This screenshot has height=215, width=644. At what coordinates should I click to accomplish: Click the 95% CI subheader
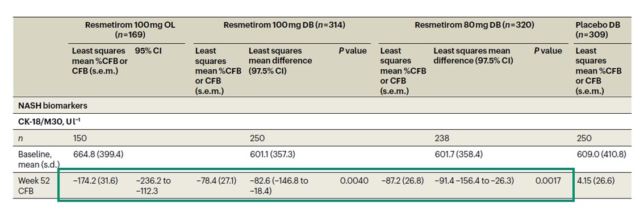coord(147,51)
